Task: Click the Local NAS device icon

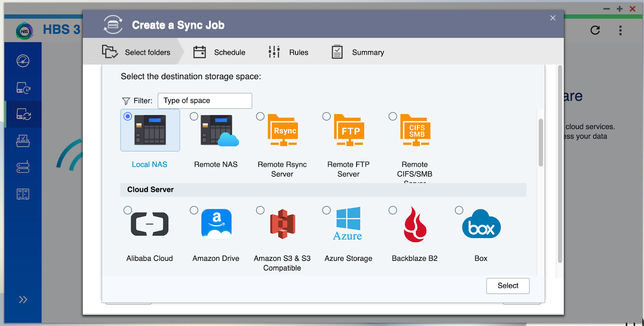Action: click(150, 130)
